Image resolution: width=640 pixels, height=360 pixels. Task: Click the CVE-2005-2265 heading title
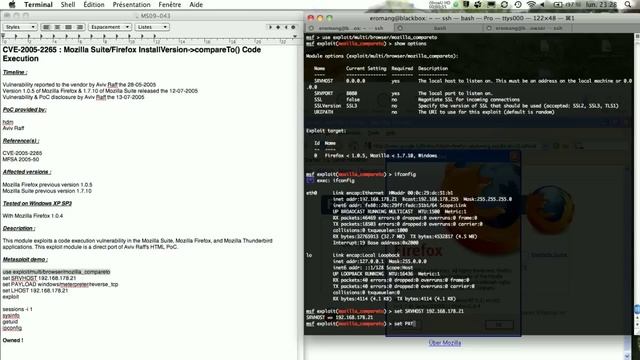[x=132, y=54]
